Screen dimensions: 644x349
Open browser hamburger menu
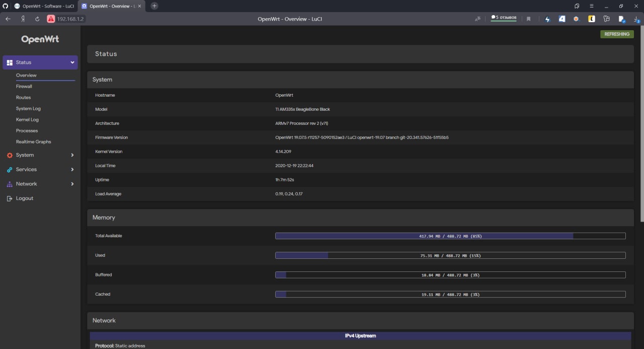(592, 6)
